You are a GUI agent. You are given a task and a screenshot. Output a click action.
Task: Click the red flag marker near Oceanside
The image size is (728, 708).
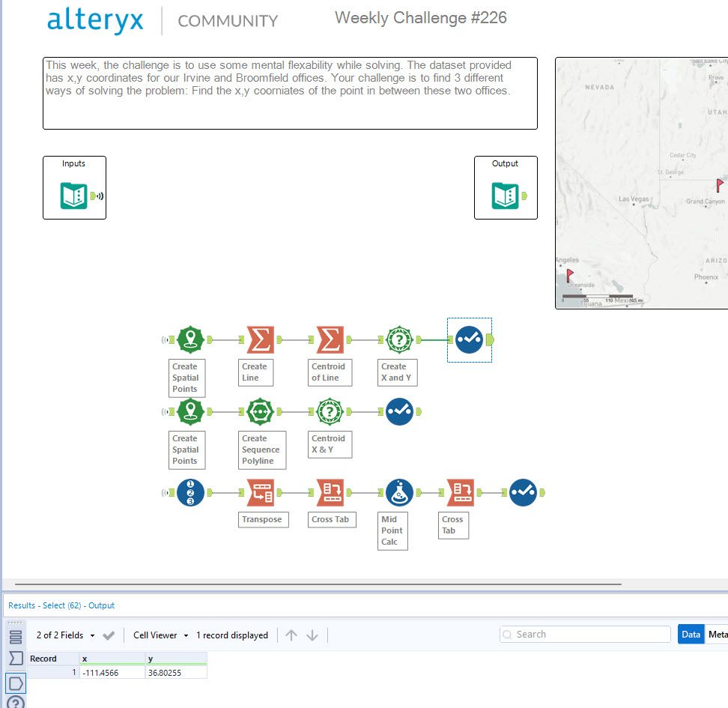tap(570, 276)
